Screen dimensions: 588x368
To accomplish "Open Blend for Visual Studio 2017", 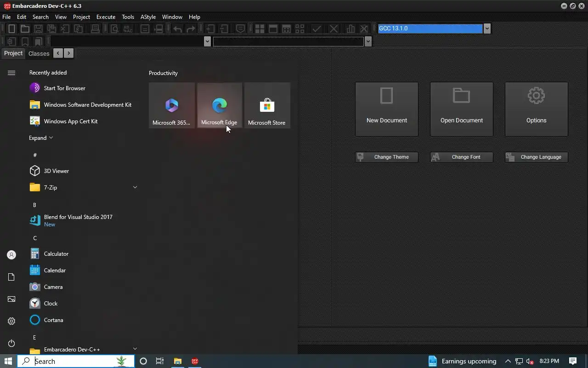I will tap(83, 221).
